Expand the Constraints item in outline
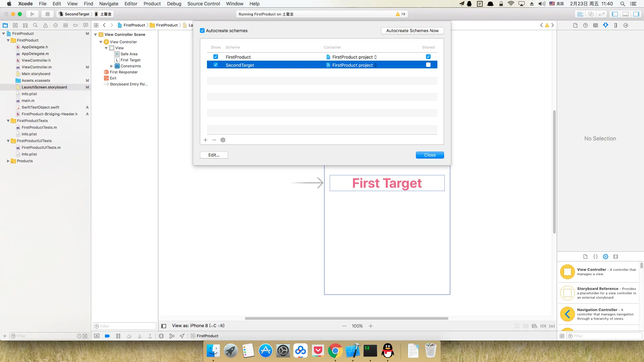 pos(111,66)
